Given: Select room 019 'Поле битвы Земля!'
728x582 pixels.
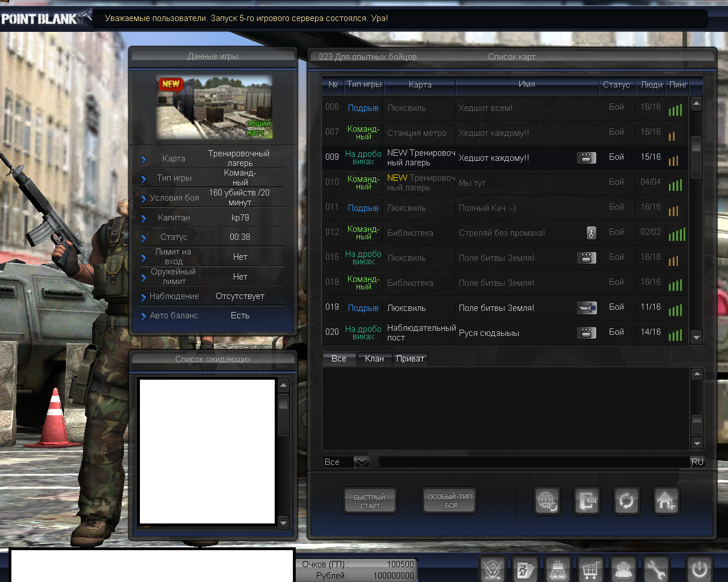Looking at the screenshot, I should click(505, 307).
